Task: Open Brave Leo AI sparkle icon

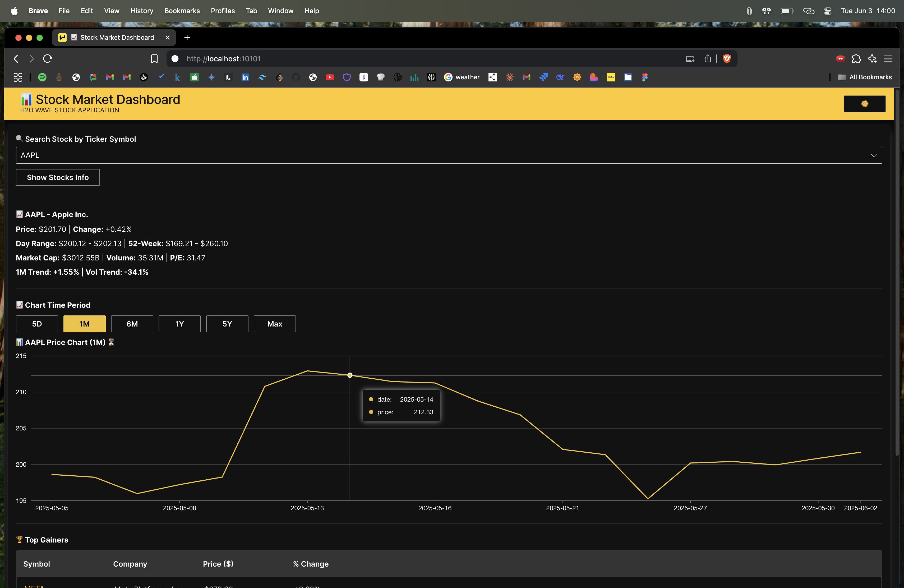Action: (872, 58)
